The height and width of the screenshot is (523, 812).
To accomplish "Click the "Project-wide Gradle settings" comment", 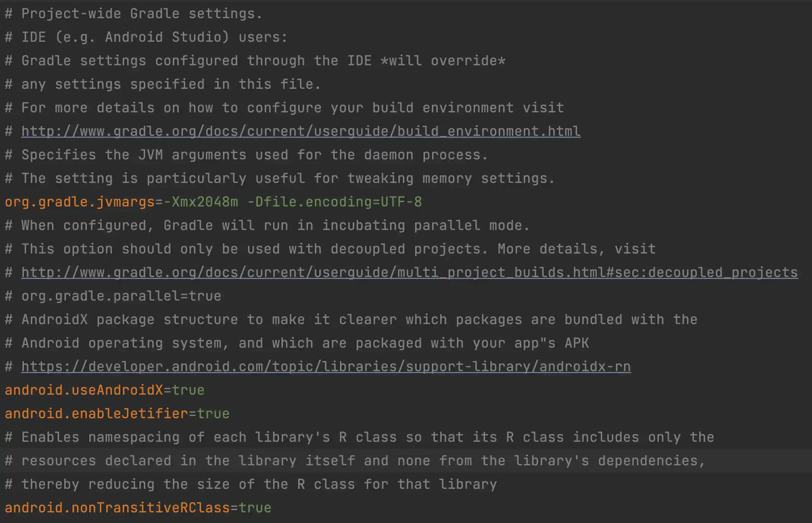I will point(141,14).
